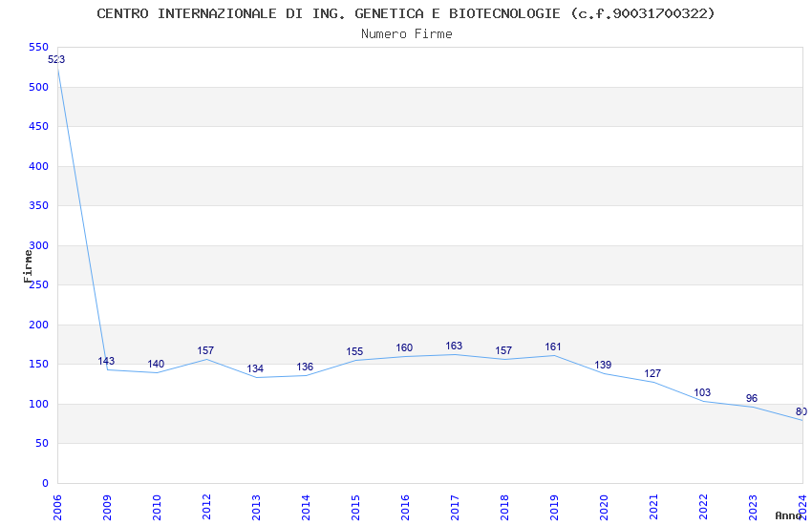This screenshot has height=525, width=812.
Task: Select the 157 data label for year 2018
Action: (503, 350)
